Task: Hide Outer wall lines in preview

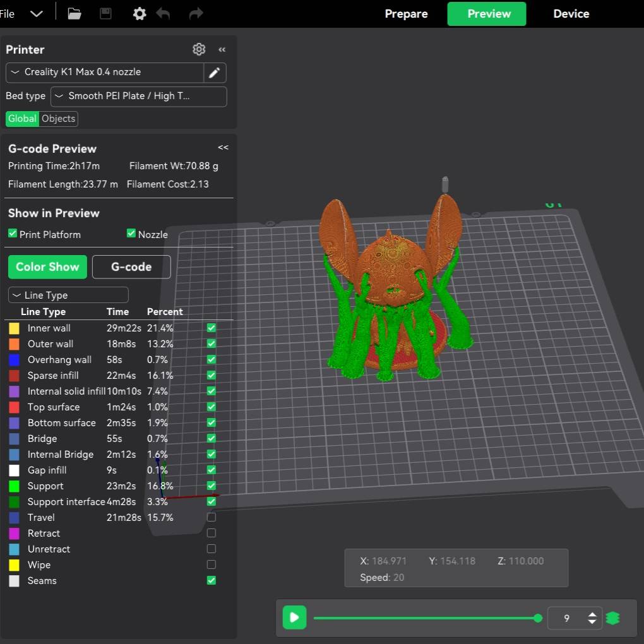Action: pos(212,343)
